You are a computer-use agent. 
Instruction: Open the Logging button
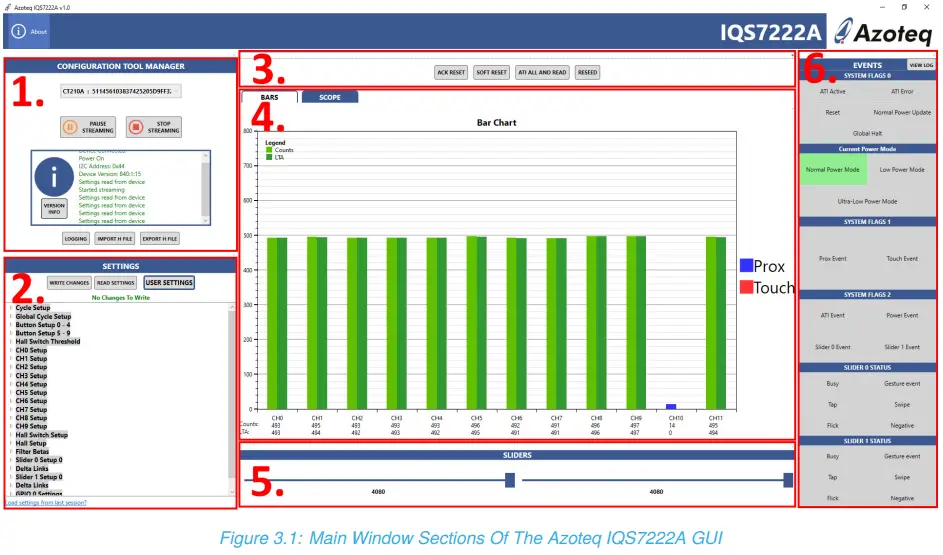(76, 239)
